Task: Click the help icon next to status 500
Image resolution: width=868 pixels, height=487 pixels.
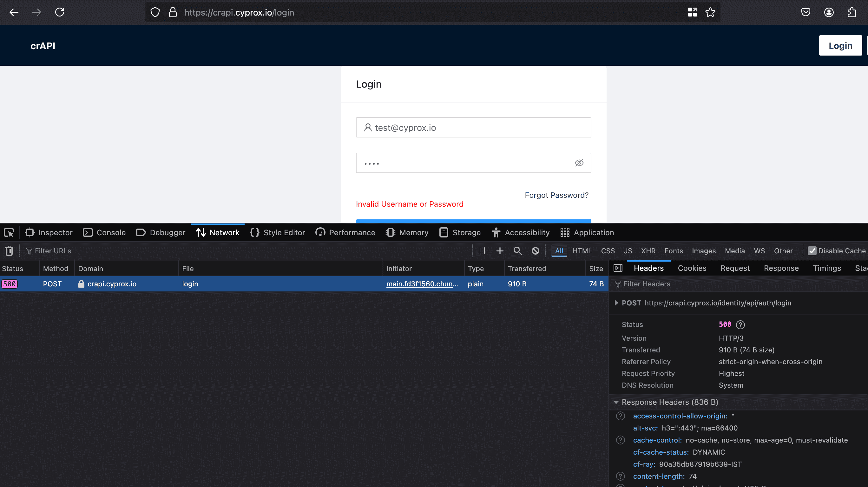Action: pos(741,324)
